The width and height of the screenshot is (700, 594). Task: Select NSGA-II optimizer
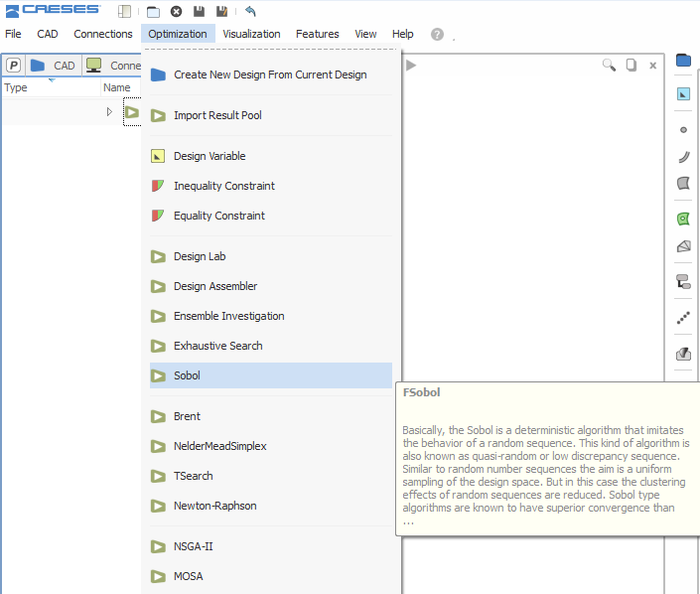(x=271, y=546)
